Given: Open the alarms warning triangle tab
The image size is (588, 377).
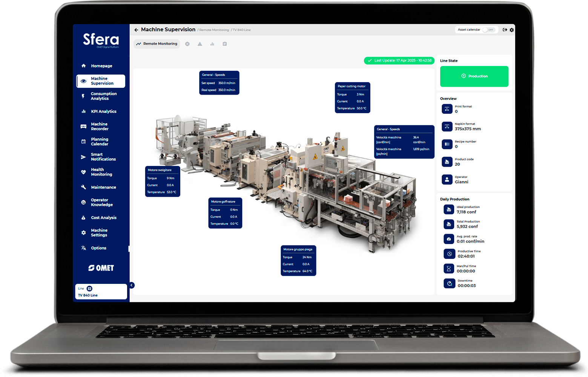Looking at the screenshot, I should tap(200, 44).
